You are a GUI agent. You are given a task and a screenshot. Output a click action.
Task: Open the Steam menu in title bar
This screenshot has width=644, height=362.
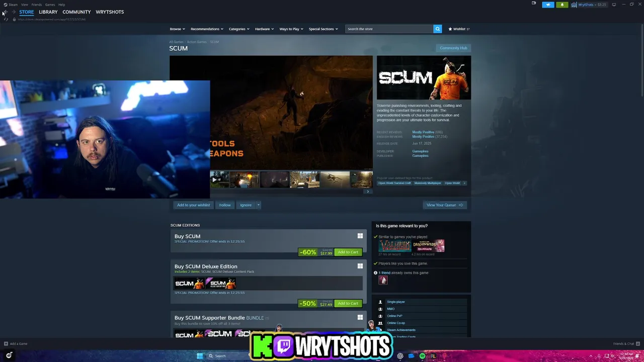click(x=13, y=5)
